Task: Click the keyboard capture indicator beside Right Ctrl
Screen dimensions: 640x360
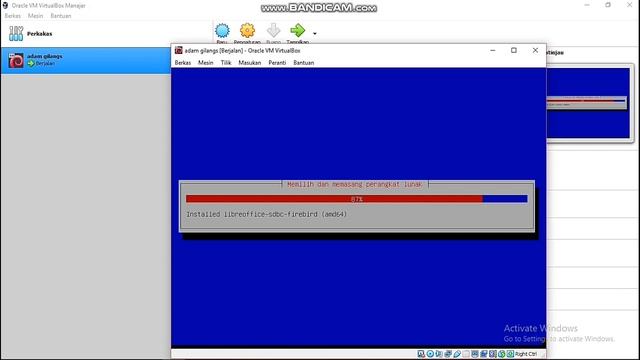Action: [x=510, y=354]
